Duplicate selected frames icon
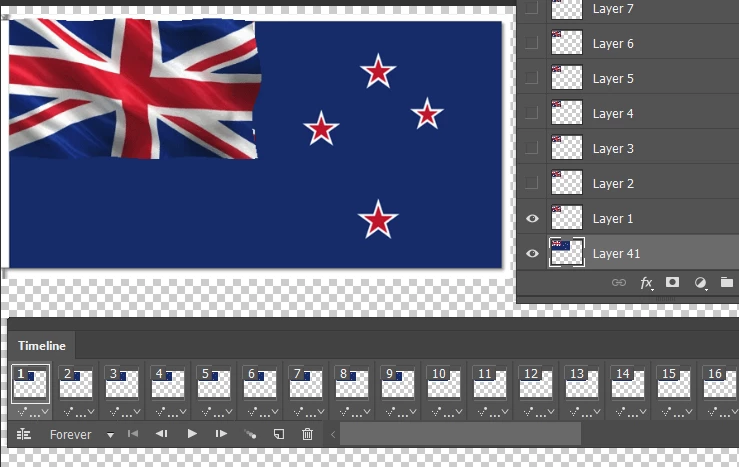739x467 pixels. tap(279, 434)
